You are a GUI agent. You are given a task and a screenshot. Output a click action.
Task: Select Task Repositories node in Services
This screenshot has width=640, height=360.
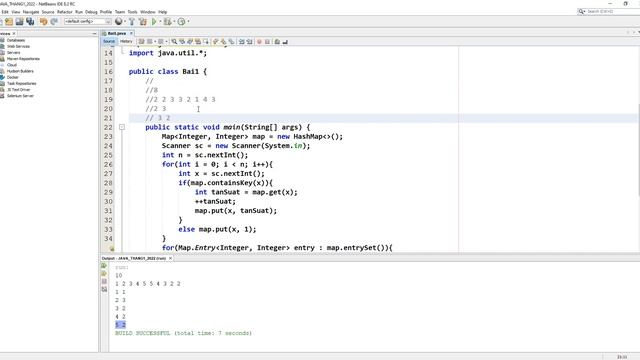tap(22, 83)
